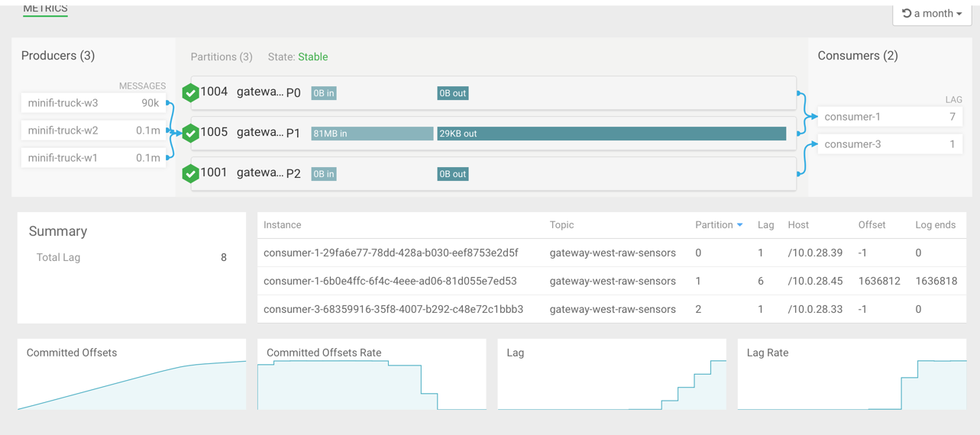Click the 0B out label on P2
Viewport: 980px width, 435px height.
coord(452,174)
